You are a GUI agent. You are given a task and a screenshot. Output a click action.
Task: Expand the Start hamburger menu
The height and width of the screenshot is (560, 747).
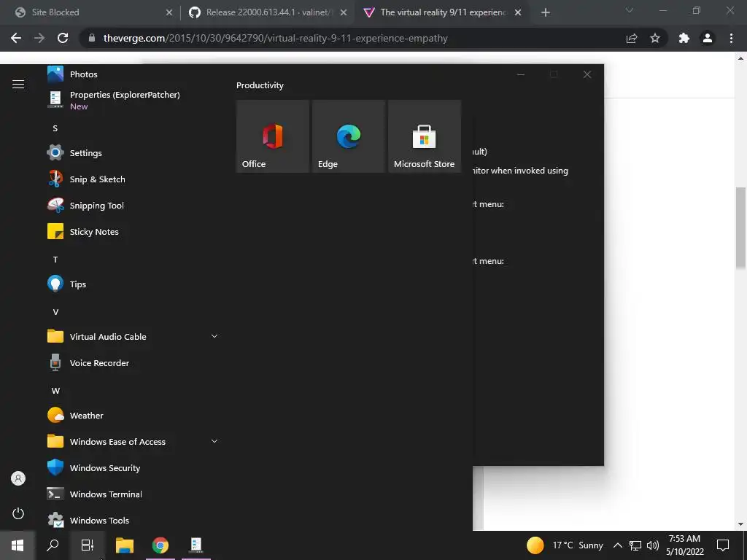click(x=18, y=85)
